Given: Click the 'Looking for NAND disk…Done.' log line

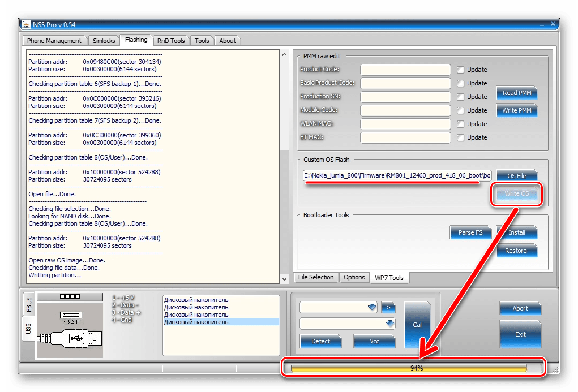Looking at the screenshot, I should [x=70, y=216].
